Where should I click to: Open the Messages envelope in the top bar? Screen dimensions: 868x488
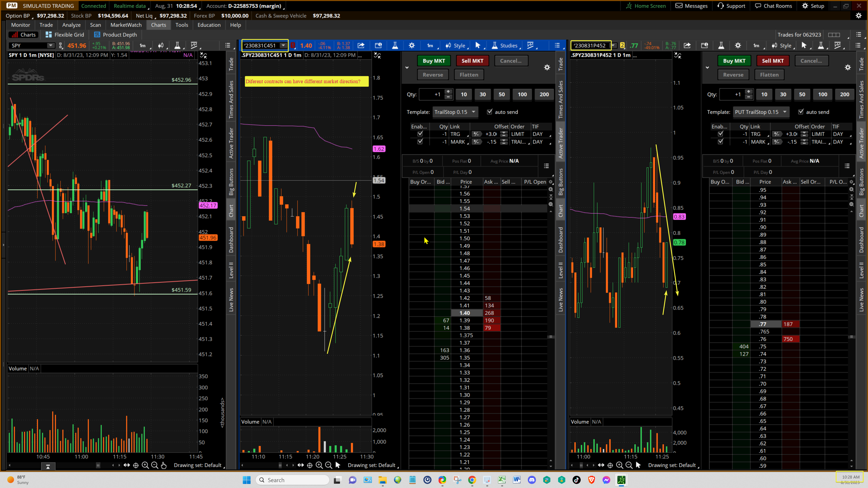(691, 6)
